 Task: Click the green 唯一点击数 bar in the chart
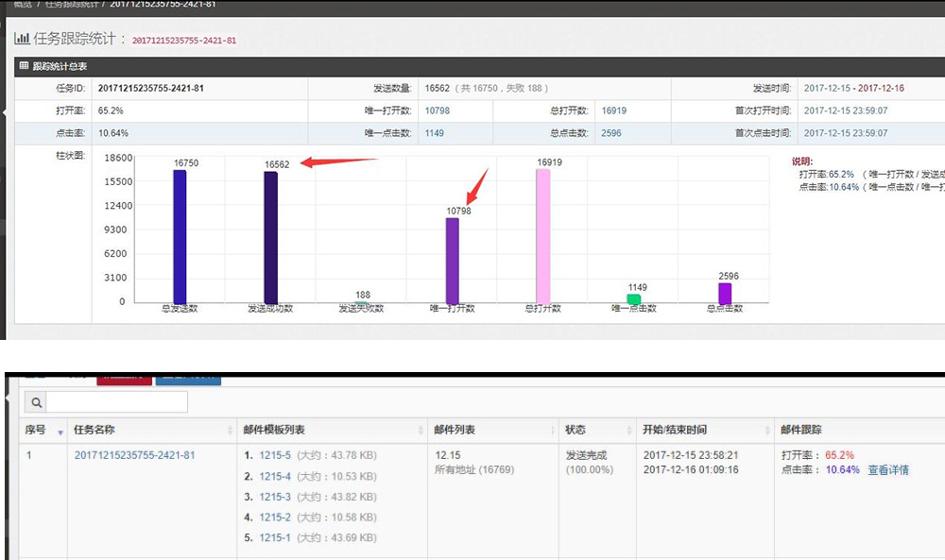point(633,298)
